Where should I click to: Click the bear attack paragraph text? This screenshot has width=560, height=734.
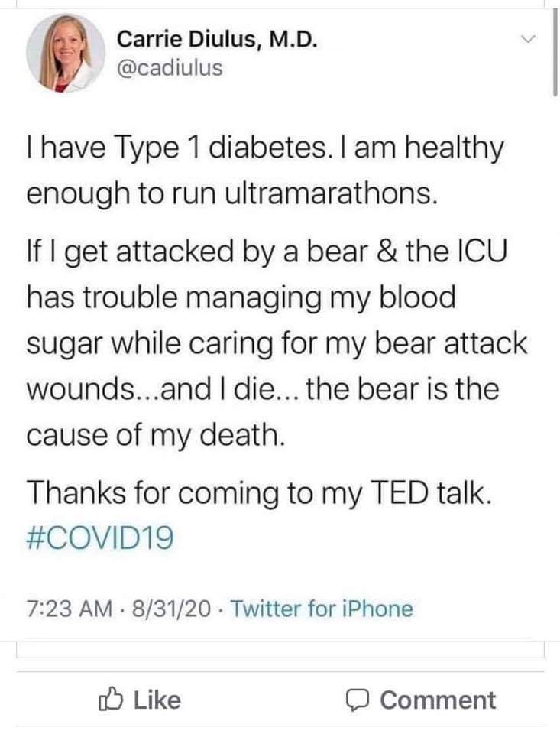coord(277,343)
